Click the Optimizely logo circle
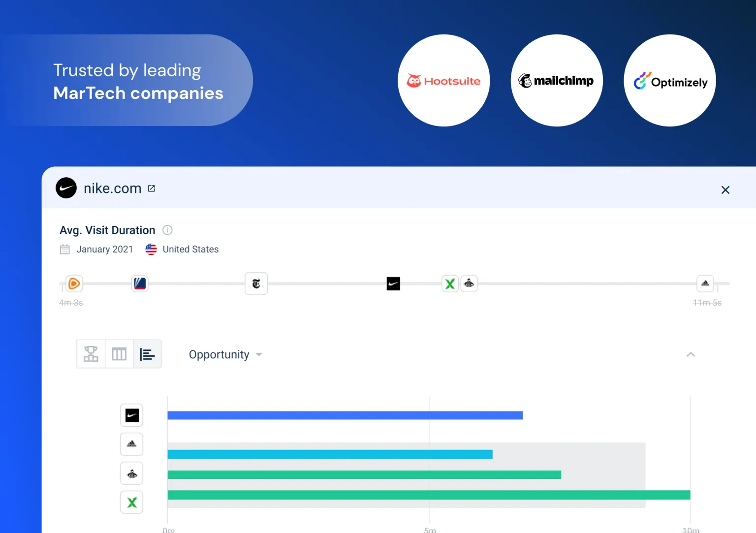Viewport: 756px width, 533px height. pos(670,80)
